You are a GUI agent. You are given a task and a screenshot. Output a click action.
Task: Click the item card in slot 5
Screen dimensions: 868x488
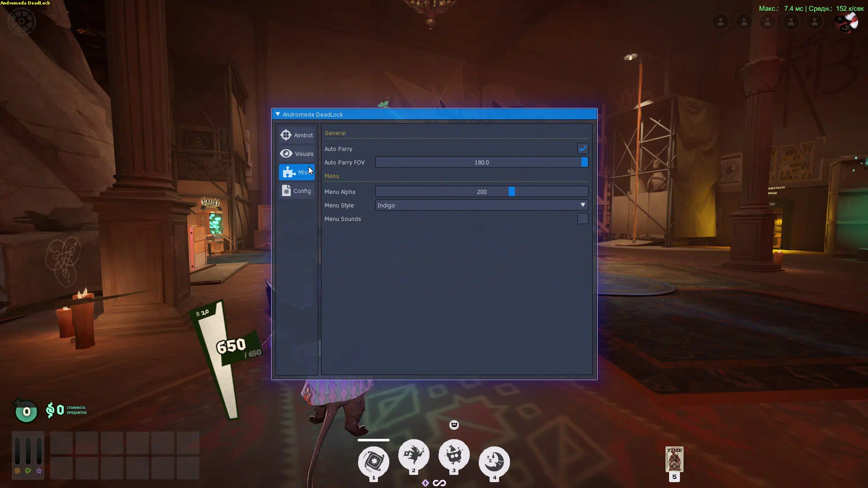[674, 459]
